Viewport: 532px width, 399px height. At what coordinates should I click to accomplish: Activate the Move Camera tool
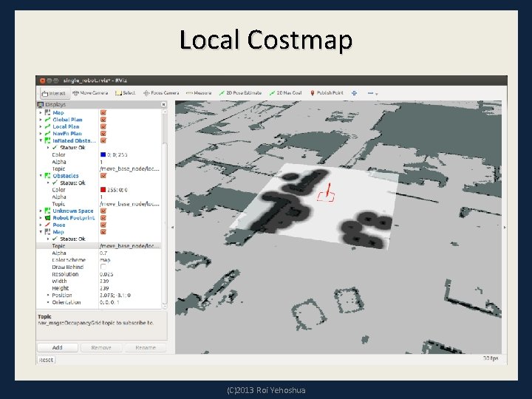click(x=92, y=93)
